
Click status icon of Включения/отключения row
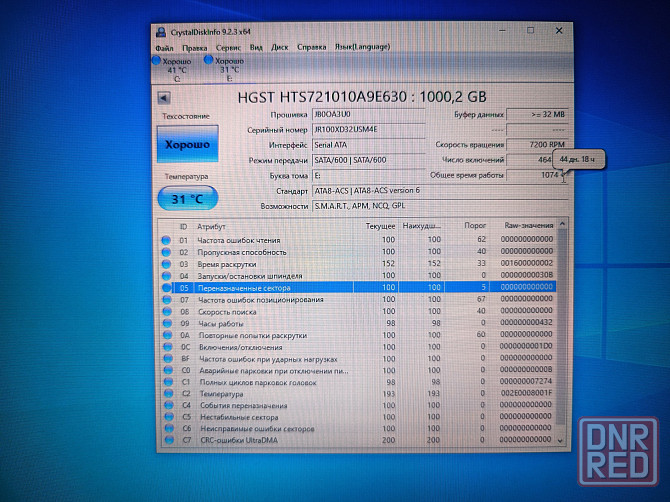[x=168, y=347]
